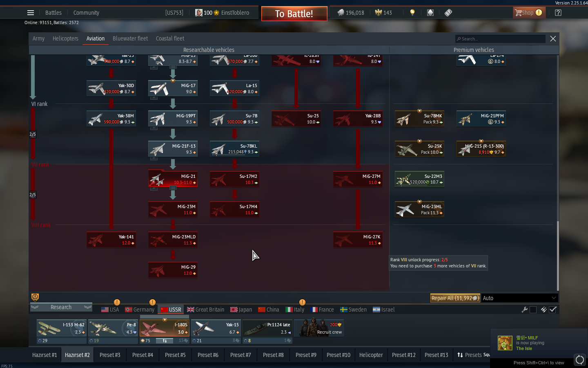588x368 pixels.
Task: Click the research tree vertical scrollbar
Action: point(557,255)
